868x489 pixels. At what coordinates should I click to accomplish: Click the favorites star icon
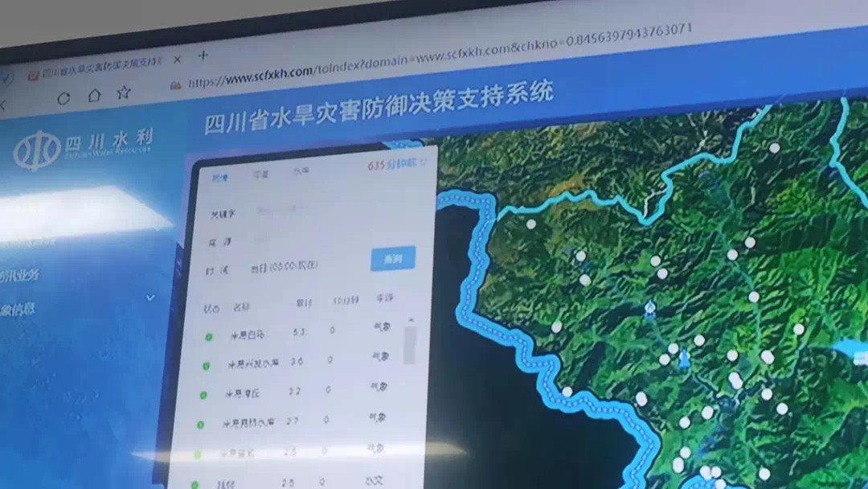[x=123, y=92]
